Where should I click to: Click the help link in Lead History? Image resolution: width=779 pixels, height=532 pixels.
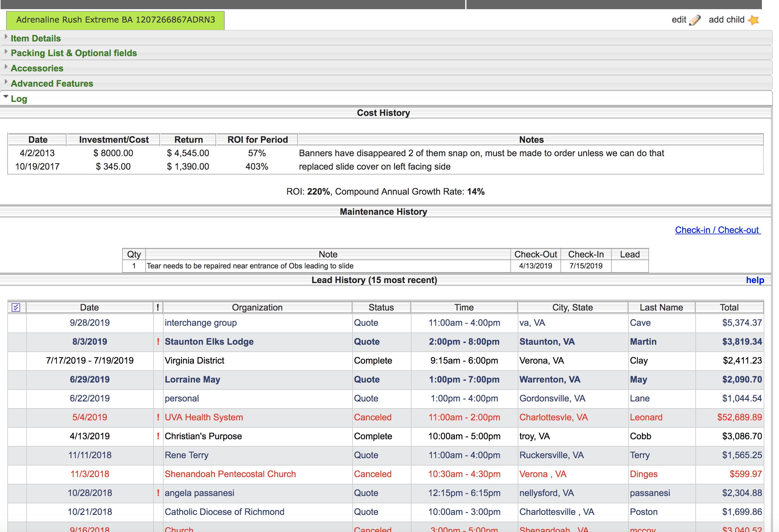755,280
